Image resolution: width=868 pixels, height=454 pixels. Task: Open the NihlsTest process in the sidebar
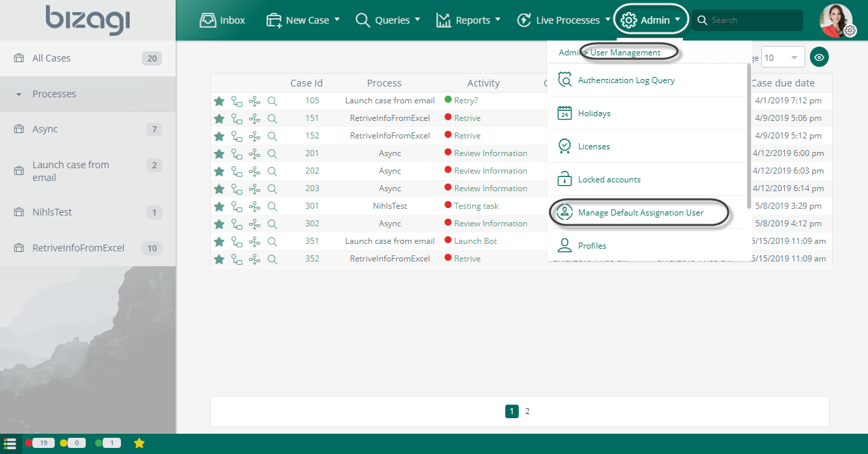[88, 213]
